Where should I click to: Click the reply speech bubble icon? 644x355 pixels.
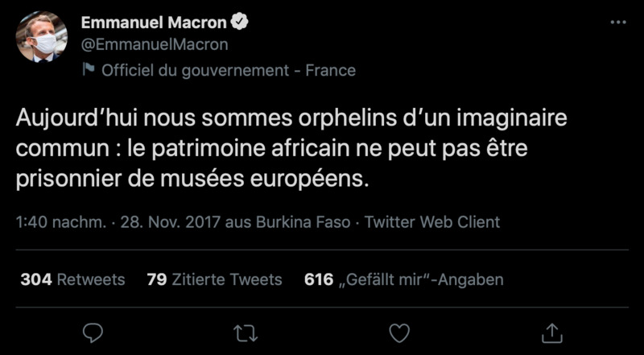point(93,332)
